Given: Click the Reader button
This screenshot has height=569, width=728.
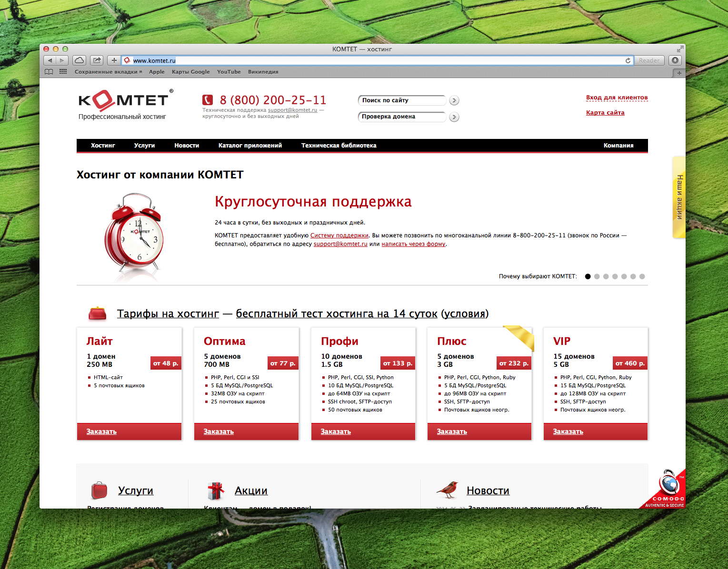Looking at the screenshot, I should [649, 60].
